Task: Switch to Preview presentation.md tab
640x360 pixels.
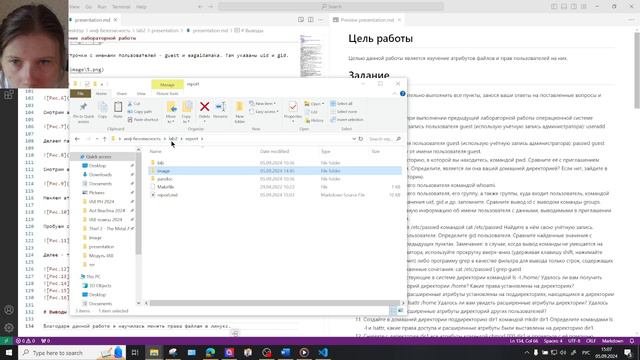Action: coord(366,20)
